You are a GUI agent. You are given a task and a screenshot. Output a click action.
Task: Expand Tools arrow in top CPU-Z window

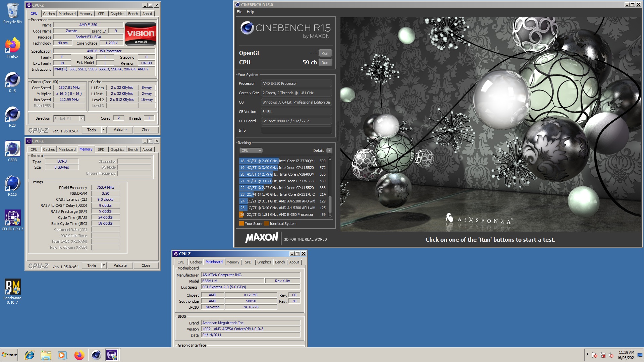[104, 130]
